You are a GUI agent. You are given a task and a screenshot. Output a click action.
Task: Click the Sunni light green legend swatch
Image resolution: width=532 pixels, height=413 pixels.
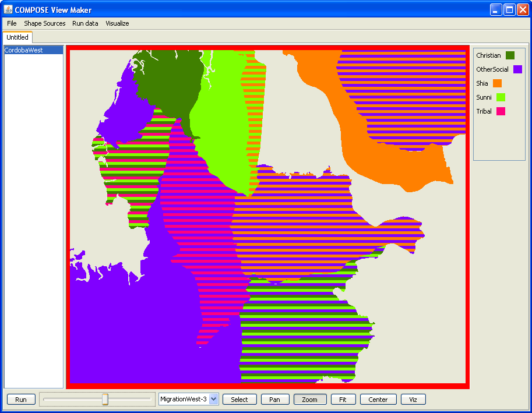(x=501, y=97)
